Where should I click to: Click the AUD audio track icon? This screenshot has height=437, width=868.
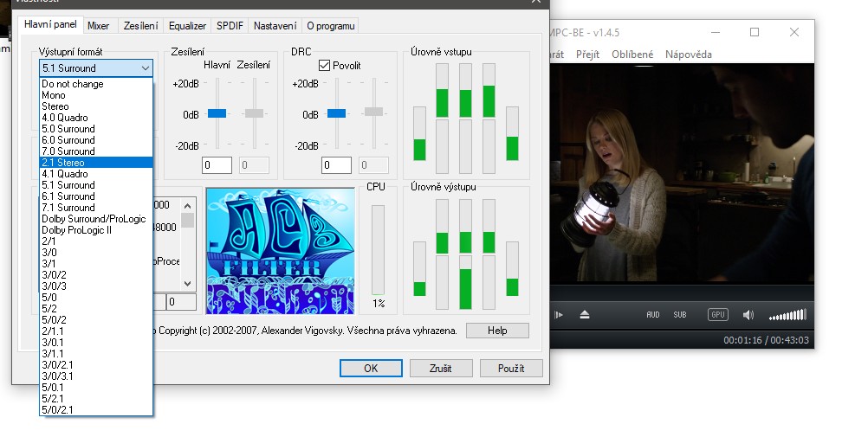coord(653,315)
